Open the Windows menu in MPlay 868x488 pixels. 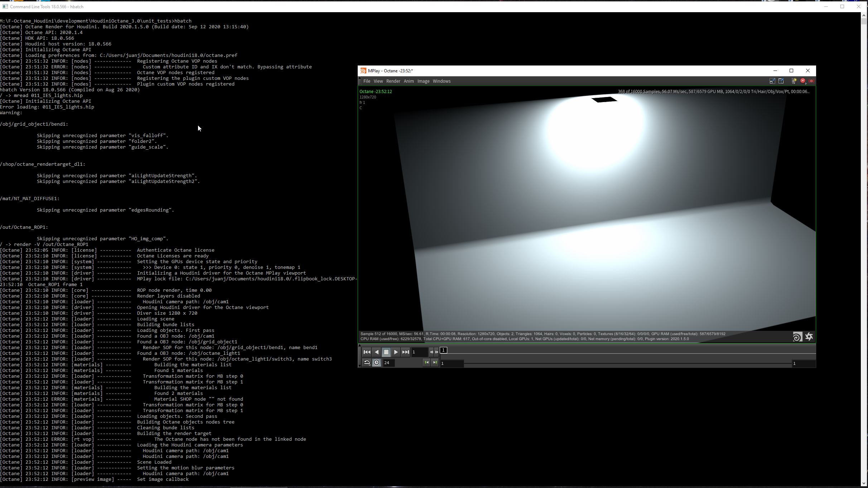pos(441,81)
